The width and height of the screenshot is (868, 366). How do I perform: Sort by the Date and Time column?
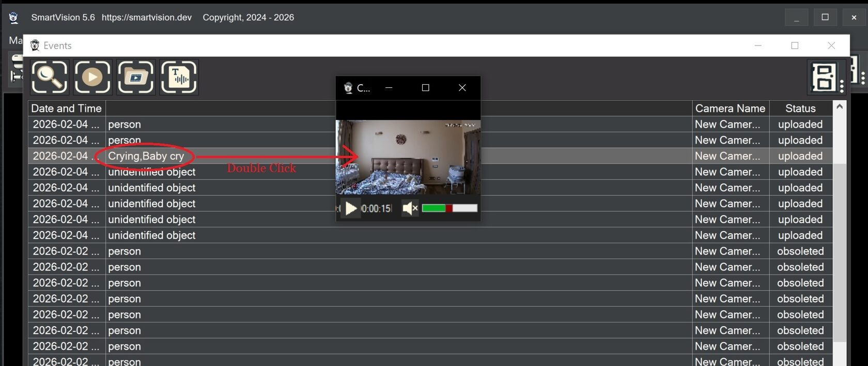(67, 109)
